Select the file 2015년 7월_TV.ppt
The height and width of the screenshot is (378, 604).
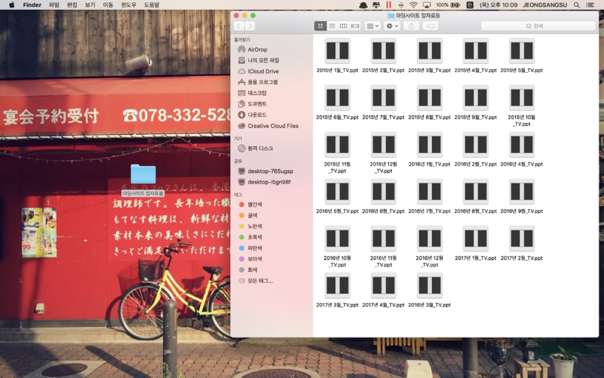coord(383,103)
